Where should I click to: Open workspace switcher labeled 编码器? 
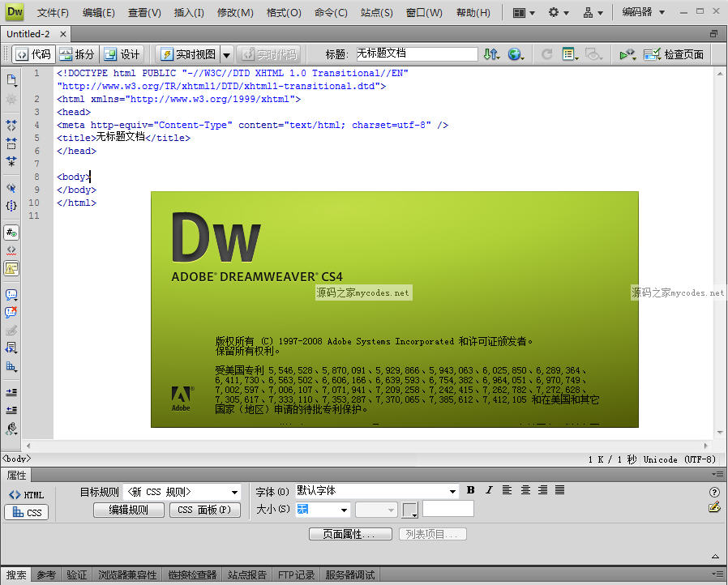[644, 12]
